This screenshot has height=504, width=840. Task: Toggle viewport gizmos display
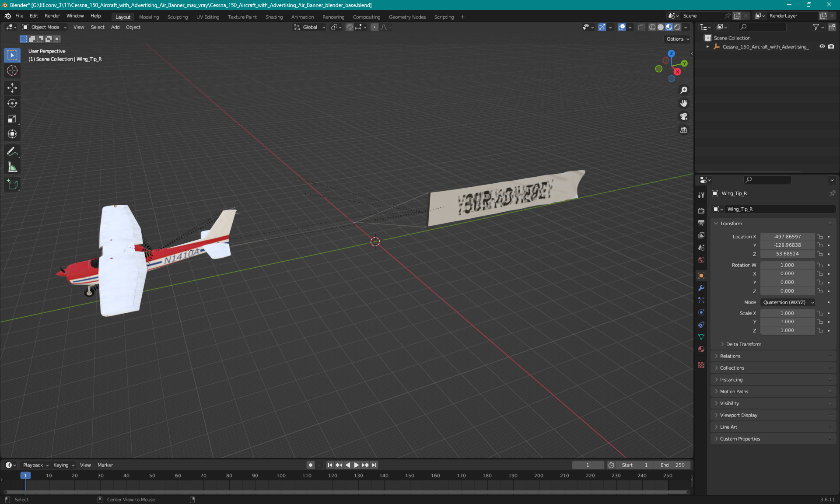(602, 27)
